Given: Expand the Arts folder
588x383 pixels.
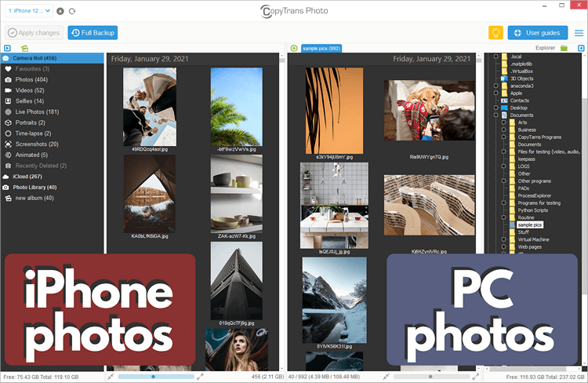Looking at the screenshot, I should (x=504, y=122).
